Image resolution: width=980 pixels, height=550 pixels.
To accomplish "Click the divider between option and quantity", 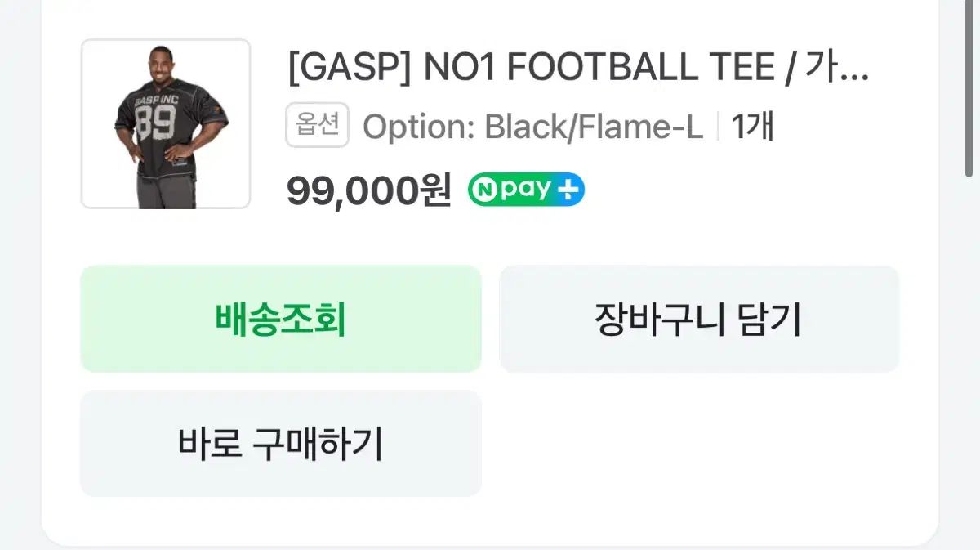I will 718,127.
